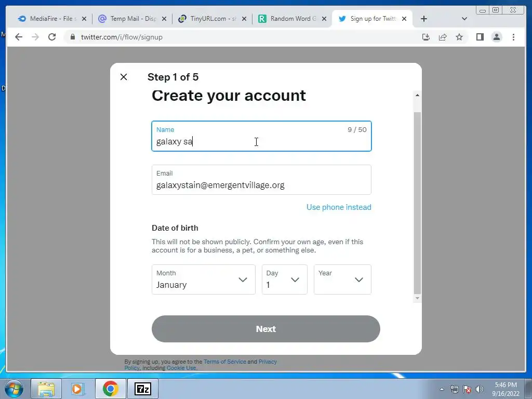The width and height of the screenshot is (532, 399).
Task: Click the Next button
Action: 265,329
